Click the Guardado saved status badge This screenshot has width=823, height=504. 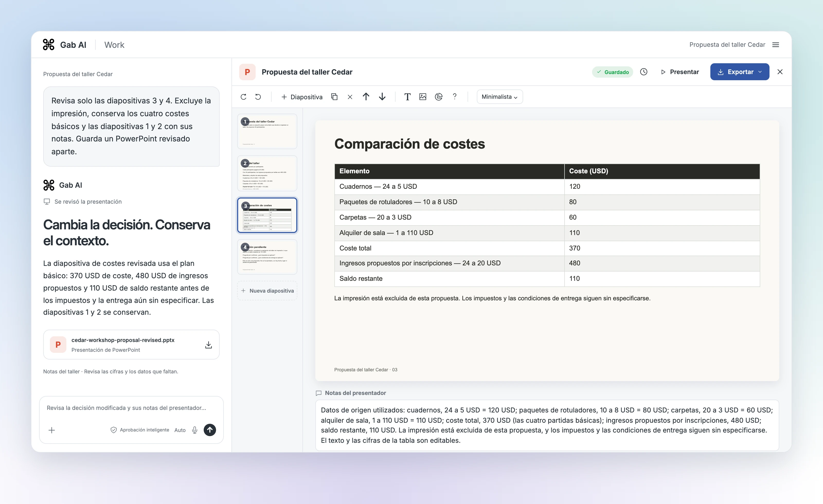(613, 72)
